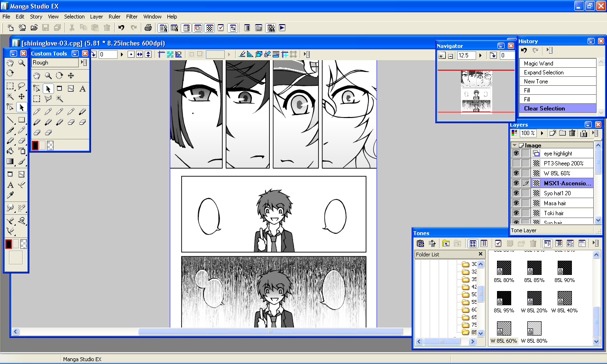This screenshot has height=364, width=607.
Task: Click the black foreground swatch in Tools palette
Action: (9, 244)
